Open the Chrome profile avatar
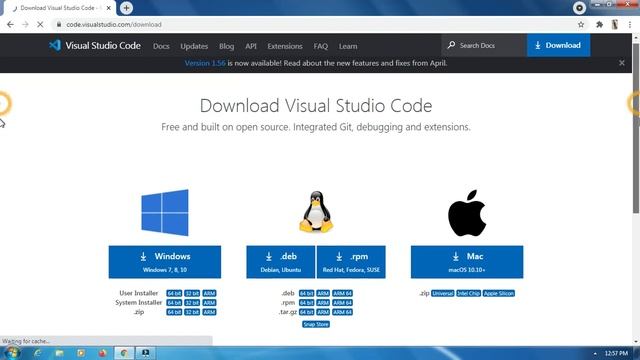The height and width of the screenshot is (360, 640). click(x=615, y=24)
